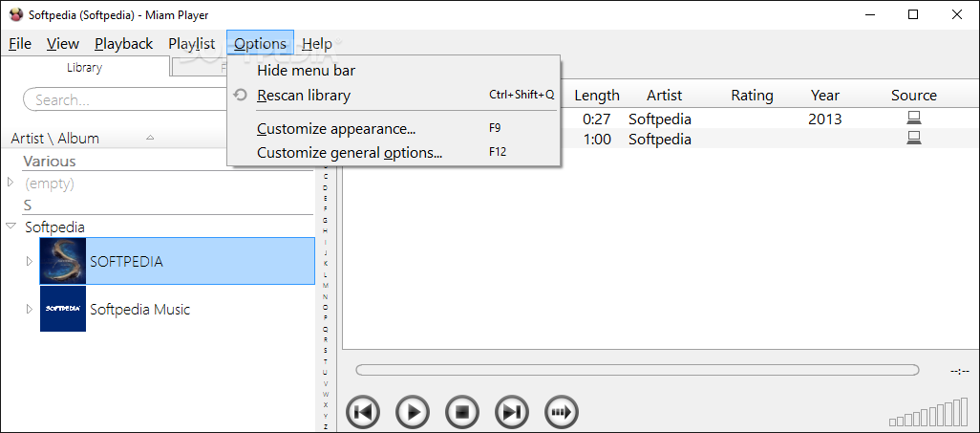Start playback with the play button
980x433 pixels.
click(x=413, y=412)
